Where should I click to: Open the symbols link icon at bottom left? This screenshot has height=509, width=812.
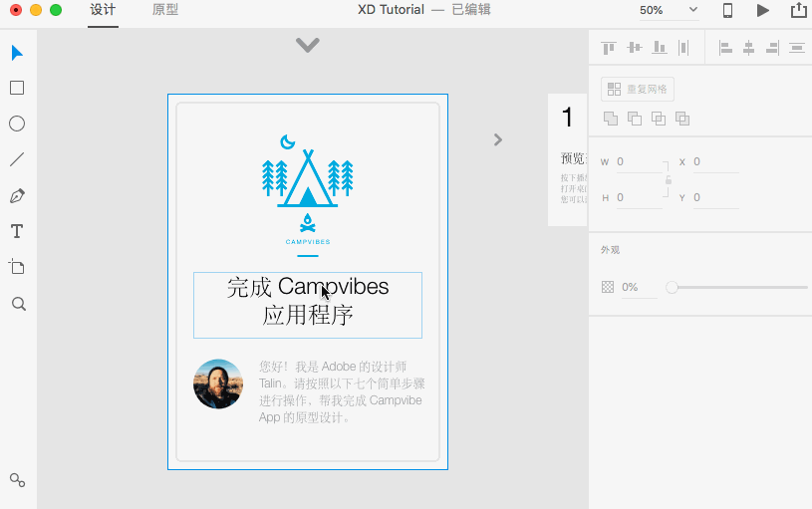click(x=18, y=480)
